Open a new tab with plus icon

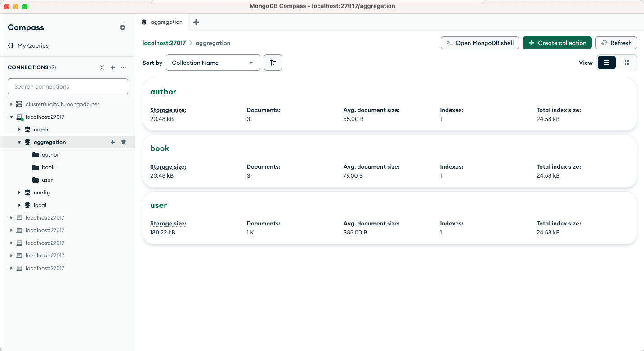(196, 22)
